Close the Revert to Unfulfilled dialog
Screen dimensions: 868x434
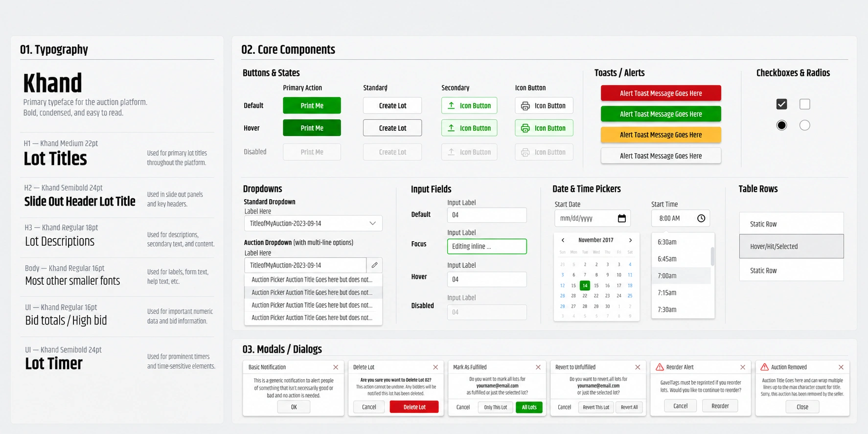click(x=638, y=367)
